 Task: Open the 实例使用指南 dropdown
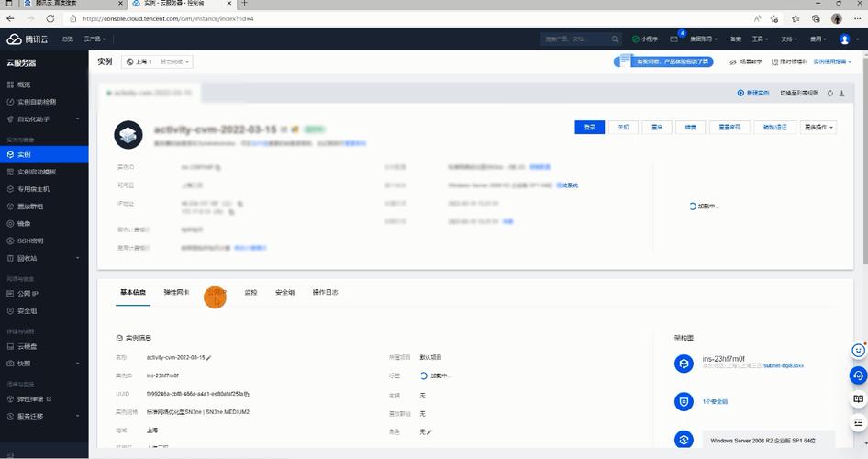pyautogui.click(x=832, y=62)
